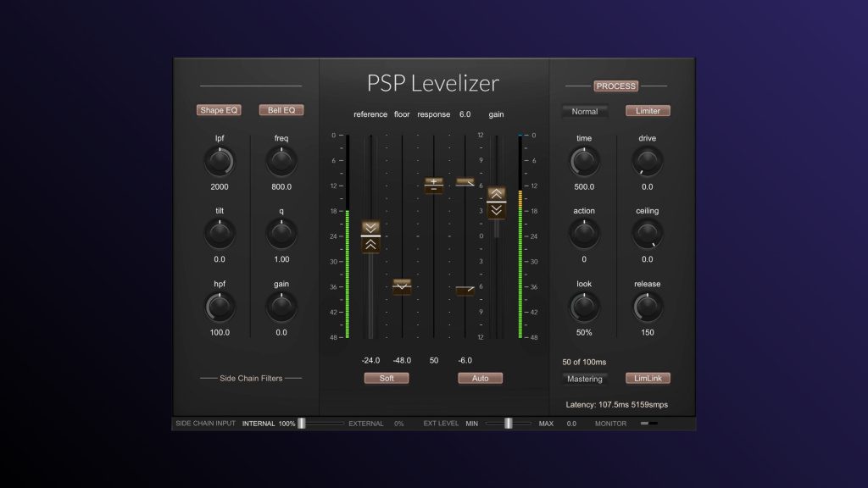
Task: Toggle the Mastering mode button
Action: (585, 379)
